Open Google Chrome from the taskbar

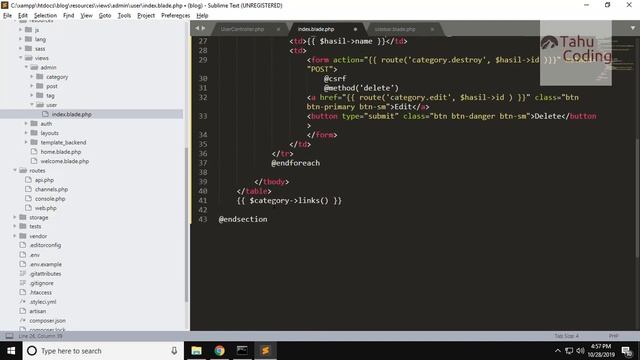point(220,351)
